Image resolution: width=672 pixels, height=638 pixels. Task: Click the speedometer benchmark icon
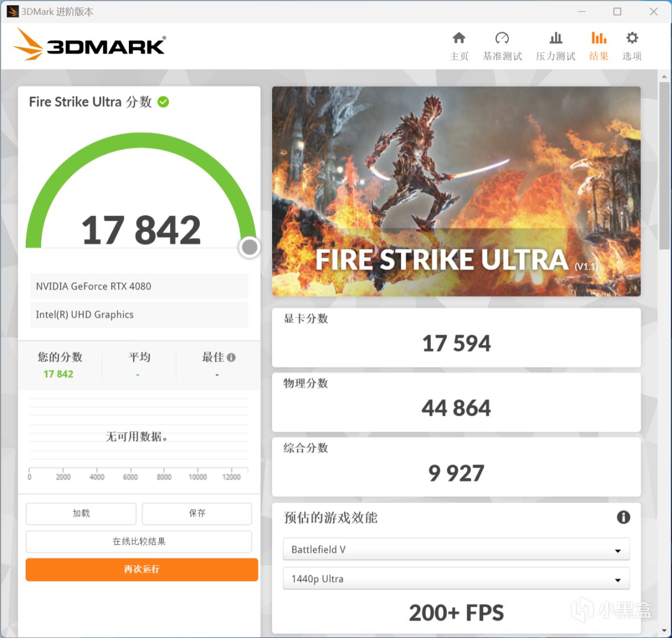502,38
